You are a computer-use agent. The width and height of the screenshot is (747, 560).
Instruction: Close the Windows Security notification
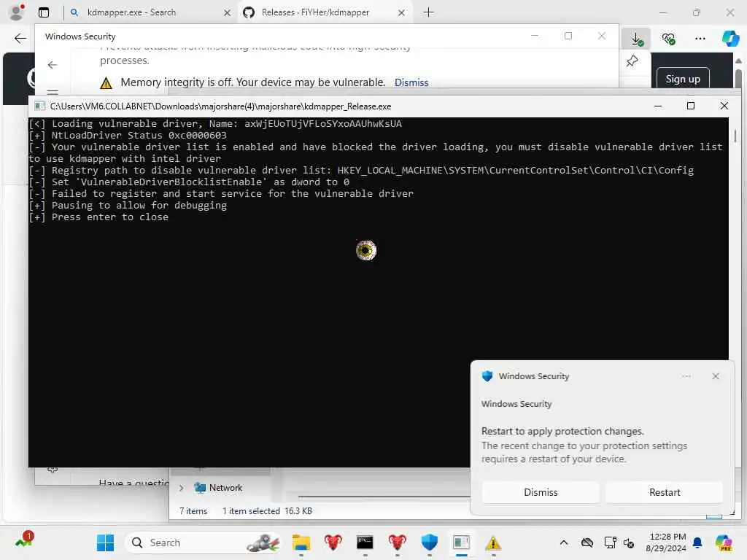coord(716,376)
